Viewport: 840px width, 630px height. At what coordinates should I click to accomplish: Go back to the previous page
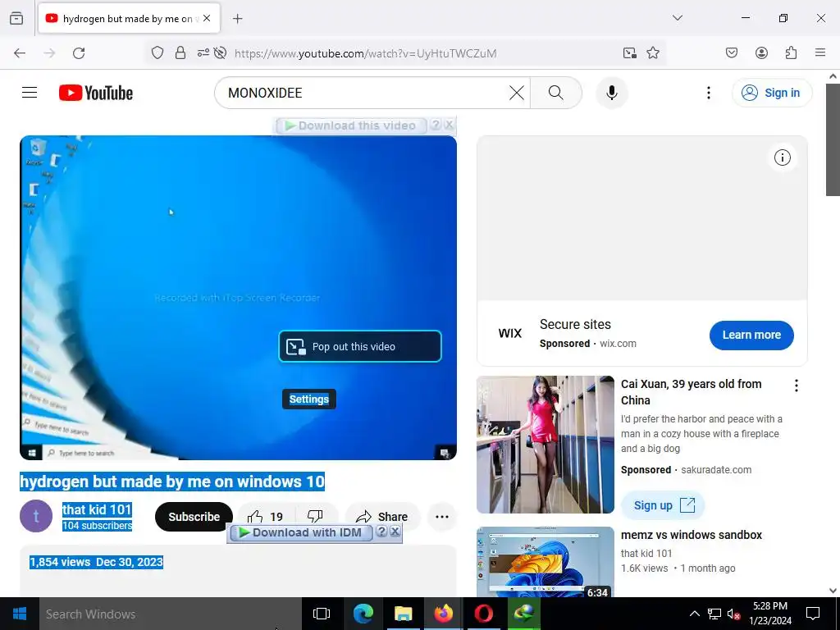tap(20, 53)
